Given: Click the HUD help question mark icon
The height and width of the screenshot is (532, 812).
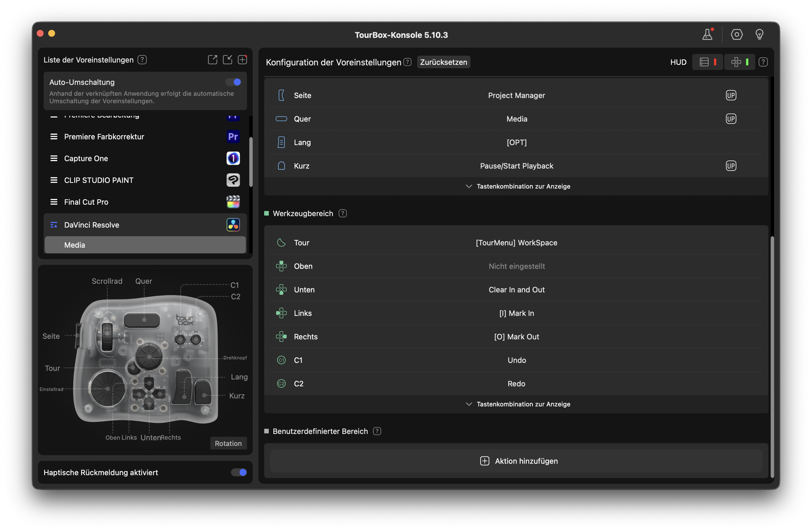Looking at the screenshot, I should [763, 62].
